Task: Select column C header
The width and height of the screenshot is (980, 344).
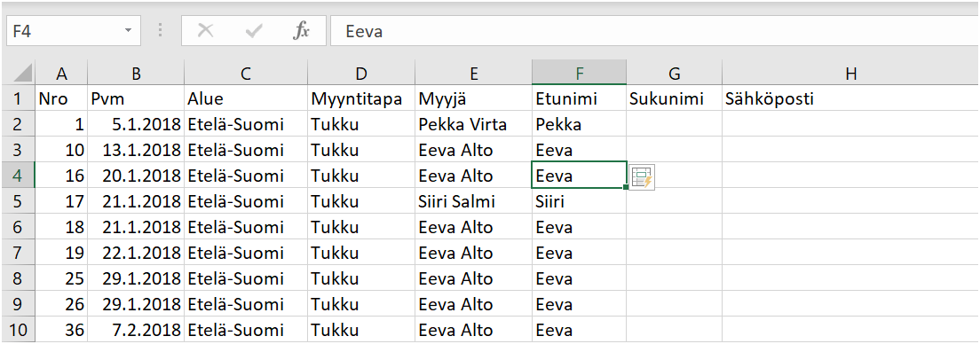Action: point(246,73)
